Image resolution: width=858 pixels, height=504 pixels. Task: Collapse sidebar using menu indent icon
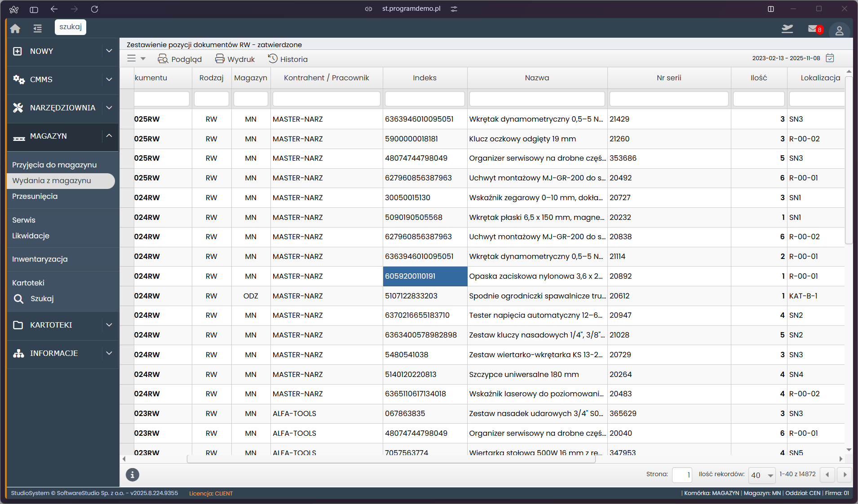37,28
